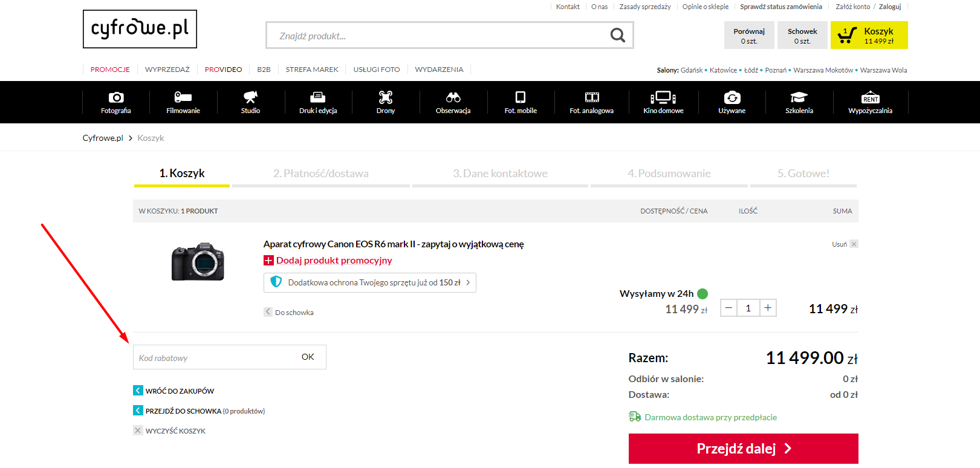The image size is (980, 468).
Task: Click the Gdańsk showroom link
Action: pyautogui.click(x=692, y=70)
